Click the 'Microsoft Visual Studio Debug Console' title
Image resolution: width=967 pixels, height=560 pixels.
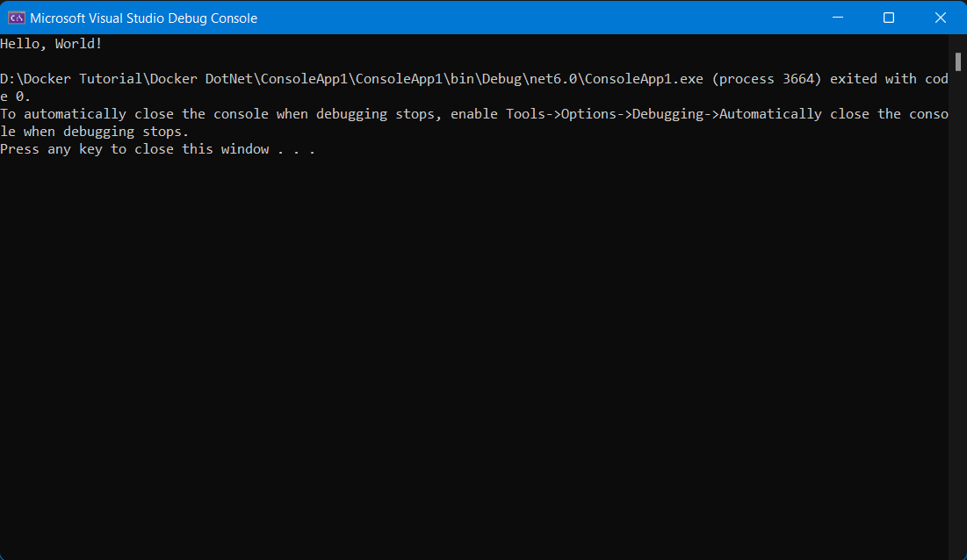(x=144, y=18)
